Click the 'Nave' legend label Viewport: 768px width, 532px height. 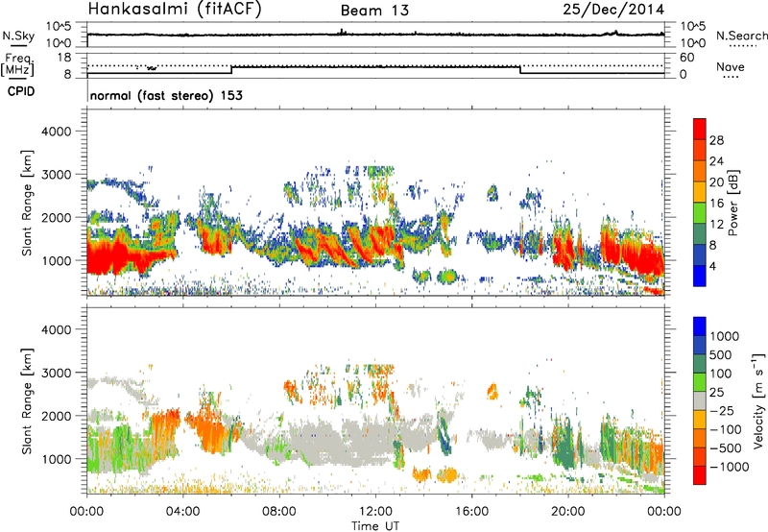[x=731, y=66]
